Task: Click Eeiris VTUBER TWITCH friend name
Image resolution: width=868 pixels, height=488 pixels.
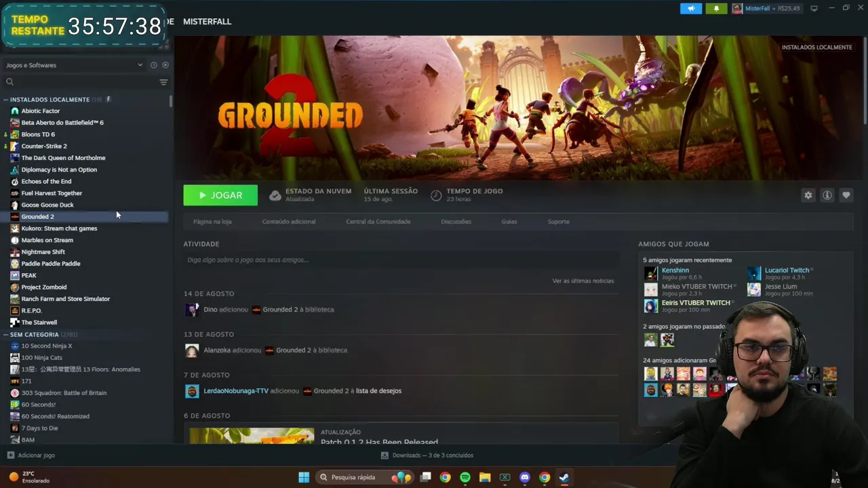Action: (x=696, y=303)
